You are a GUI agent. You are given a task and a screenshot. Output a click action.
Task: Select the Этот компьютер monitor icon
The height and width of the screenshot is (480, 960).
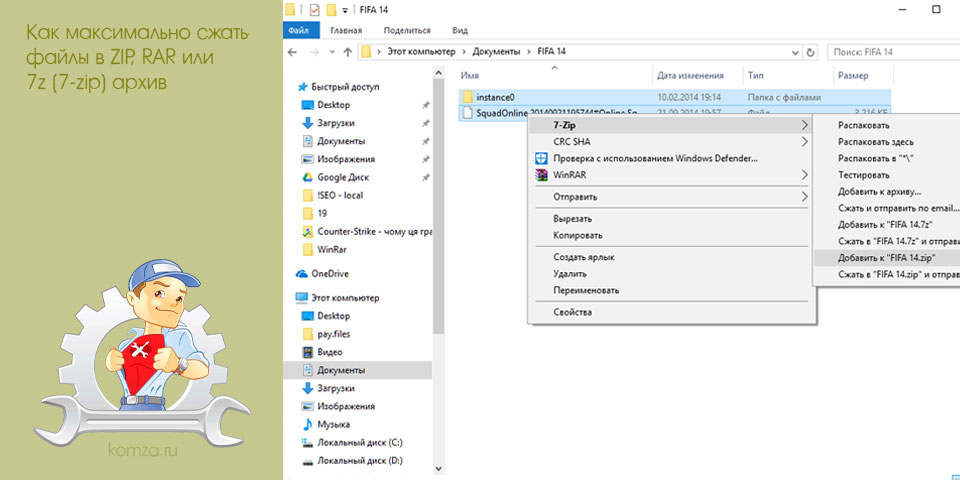301,298
